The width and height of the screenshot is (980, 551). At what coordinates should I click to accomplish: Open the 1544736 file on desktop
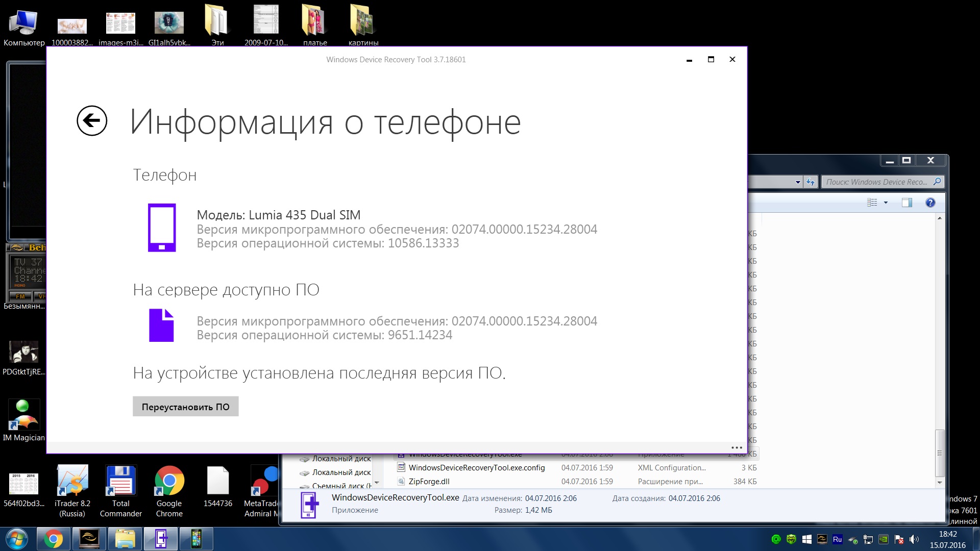pos(217,487)
